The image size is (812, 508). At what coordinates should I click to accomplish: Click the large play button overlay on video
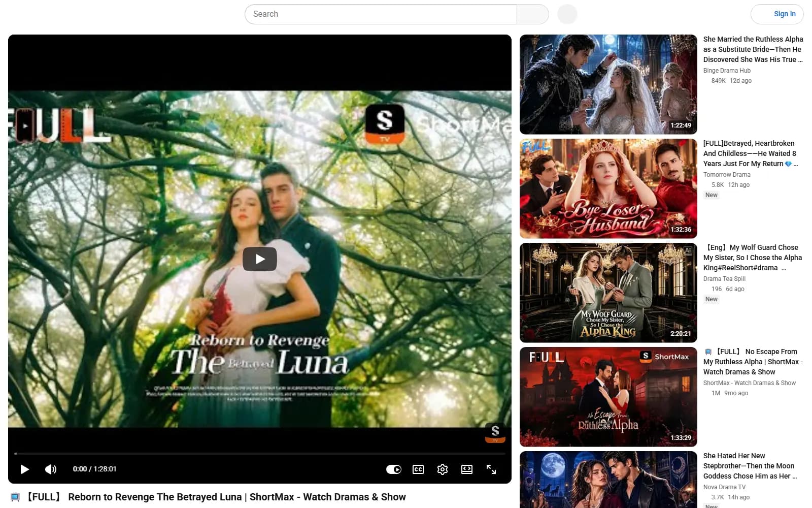coord(259,259)
